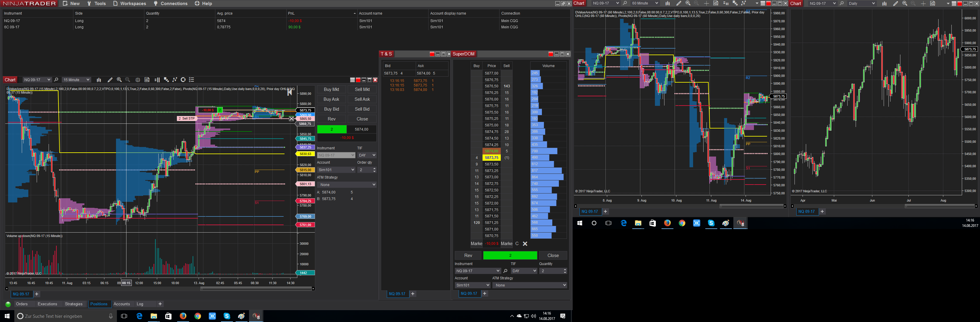Click Sell Mkt in Chart Trader
980x322 pixels.
pos(362,89)
